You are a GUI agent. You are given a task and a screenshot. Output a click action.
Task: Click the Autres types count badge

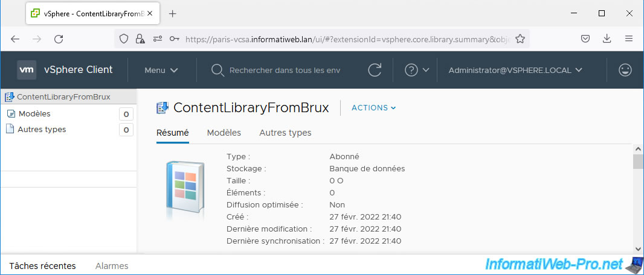[126, 130]
